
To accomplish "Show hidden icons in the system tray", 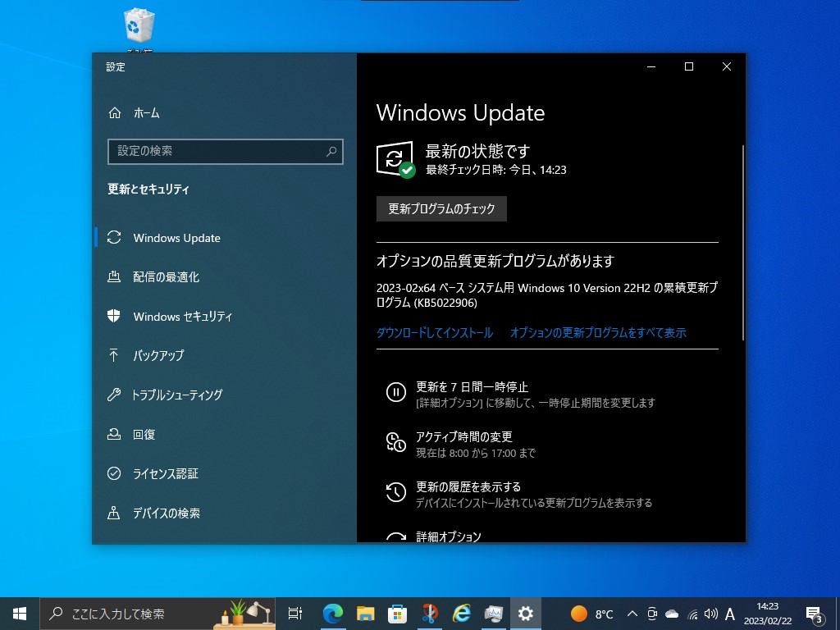I will [631, 613].
